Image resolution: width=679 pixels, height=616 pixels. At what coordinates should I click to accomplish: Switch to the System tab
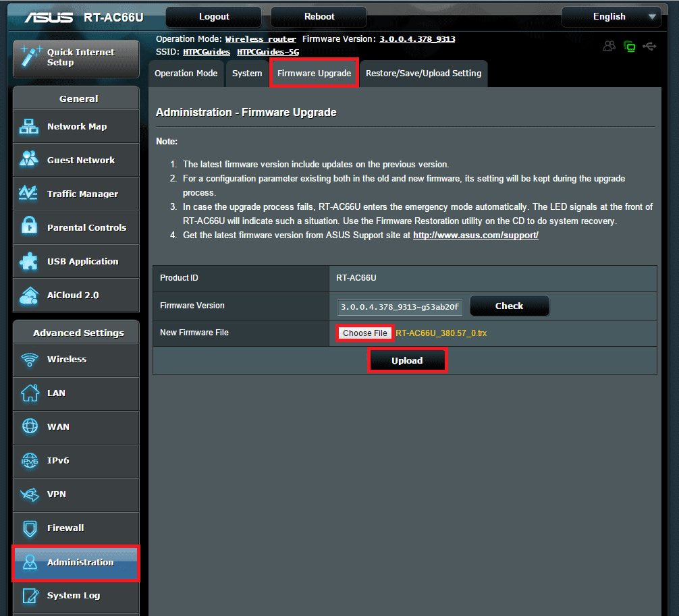coord(247,74)
